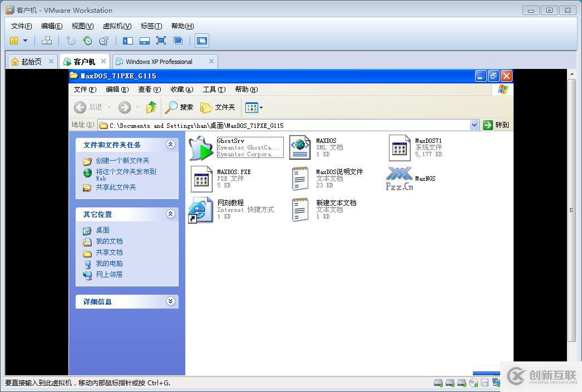Click the address bar path field

pyautogui.click(x=284, y=125)
